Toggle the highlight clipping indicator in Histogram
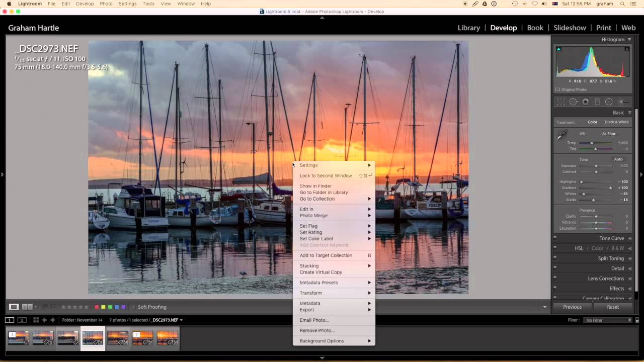The width and height of the screenshot is (644, 362). tap(627, 49)
